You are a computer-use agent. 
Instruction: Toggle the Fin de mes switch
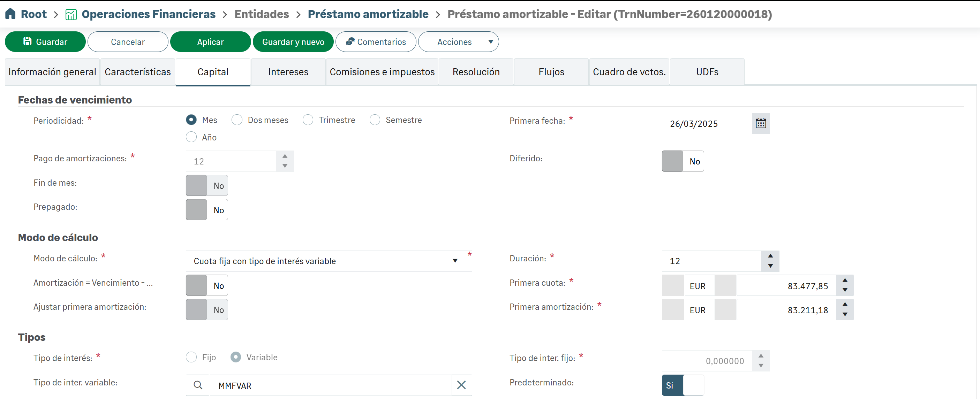coord(206,185)
